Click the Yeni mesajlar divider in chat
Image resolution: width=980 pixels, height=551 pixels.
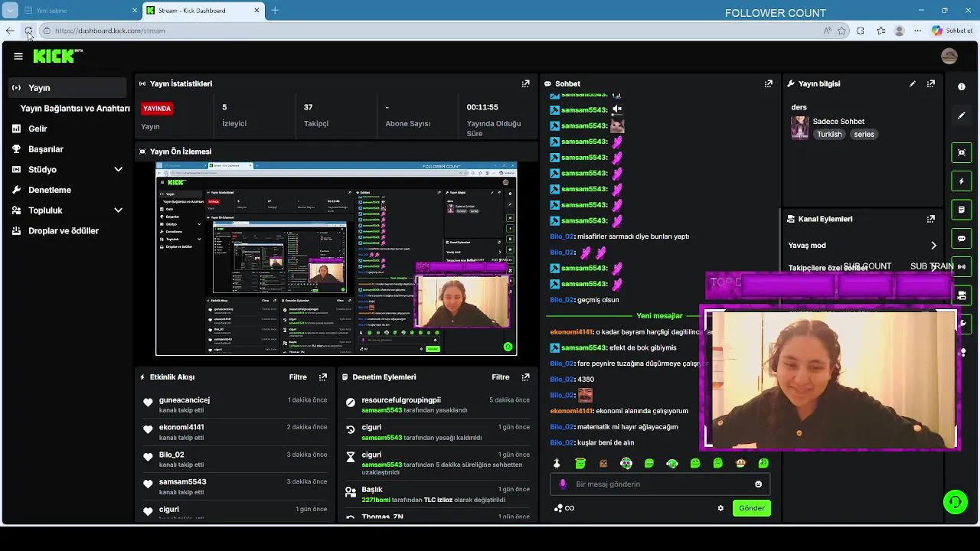point(658,316)
